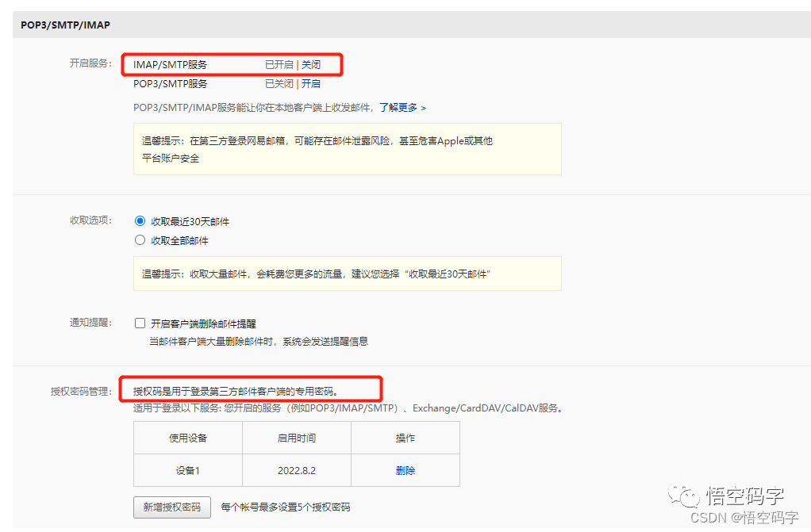
Task: Click the 已开启 status text
Action: pyautogui.click(x=279, y=65)
